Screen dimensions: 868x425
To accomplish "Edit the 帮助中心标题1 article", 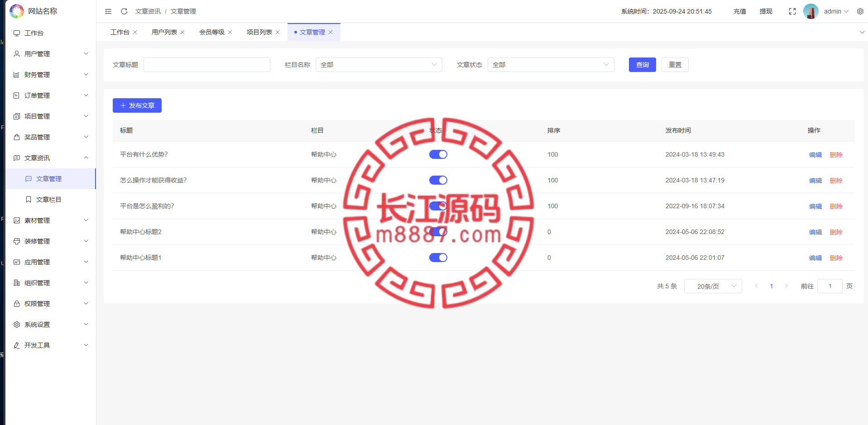I will coord(815,258).
